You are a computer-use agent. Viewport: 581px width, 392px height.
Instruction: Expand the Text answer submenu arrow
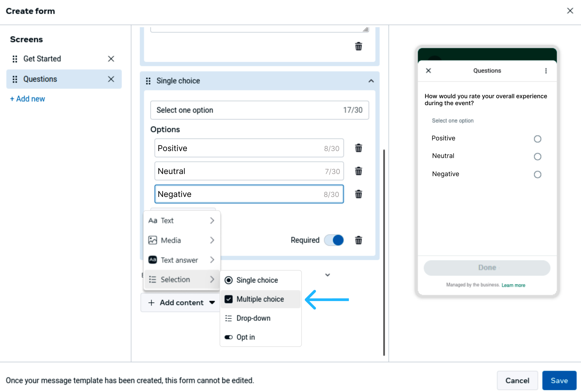pos(212,260)
